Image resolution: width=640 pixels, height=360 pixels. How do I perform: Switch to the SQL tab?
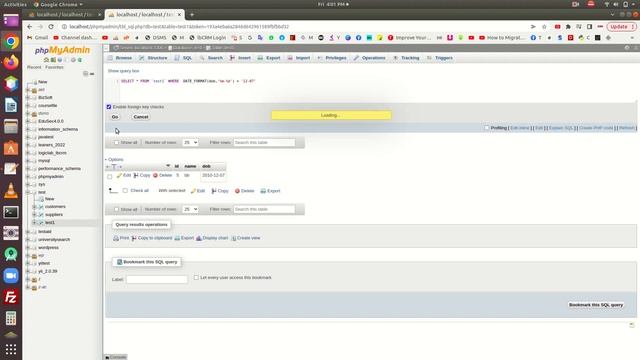click(183, 58)
